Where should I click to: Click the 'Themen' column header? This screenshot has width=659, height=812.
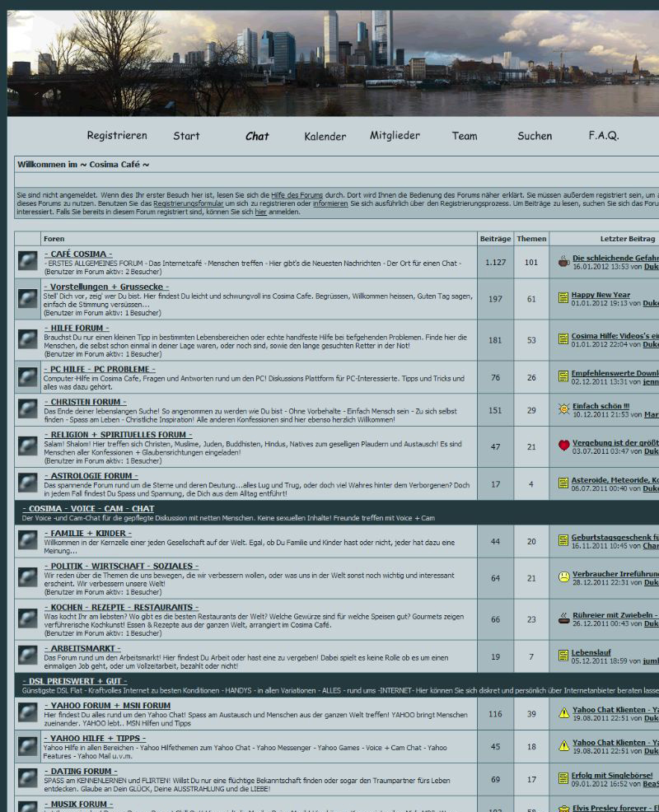point(531,239)
